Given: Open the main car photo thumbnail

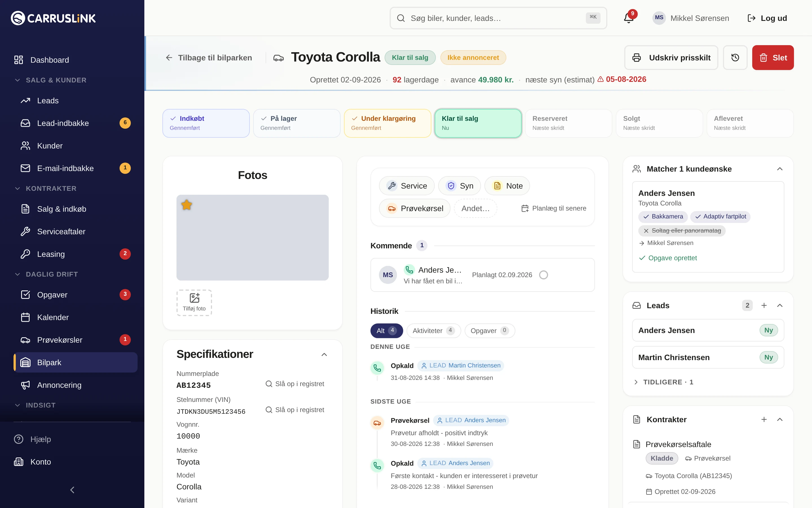Looking at the screenshot, I should coord(252,238).
